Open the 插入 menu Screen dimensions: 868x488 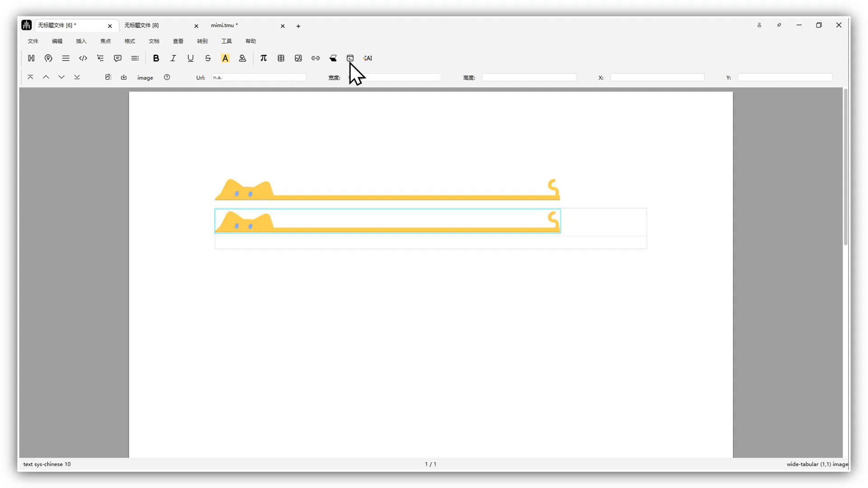click(x=81, y=41)
